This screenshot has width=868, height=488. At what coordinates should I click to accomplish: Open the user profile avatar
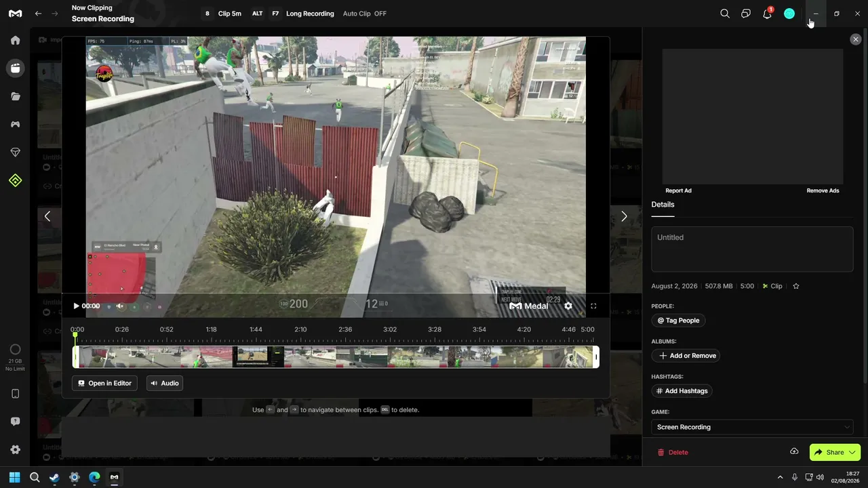click(x=789, y=14)
